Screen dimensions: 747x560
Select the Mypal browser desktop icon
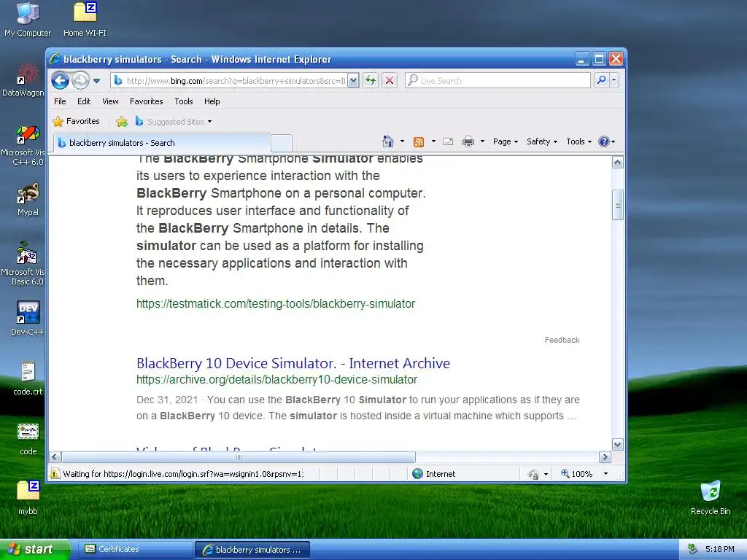tap(28, 200)
